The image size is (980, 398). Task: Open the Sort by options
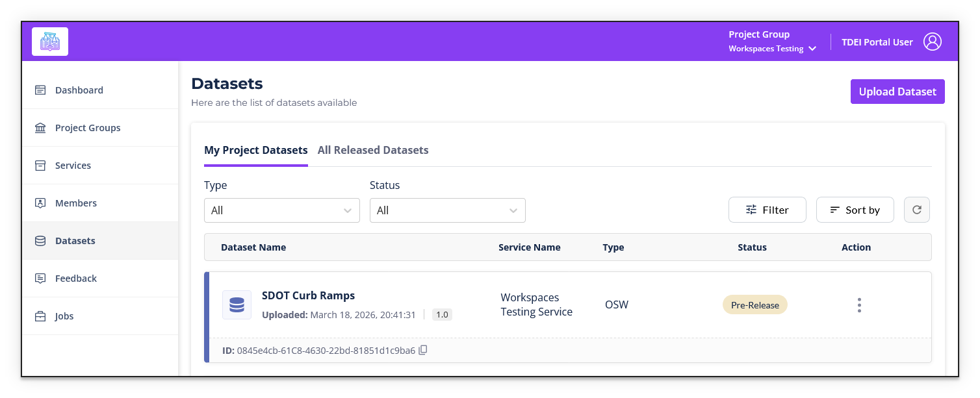855,209
